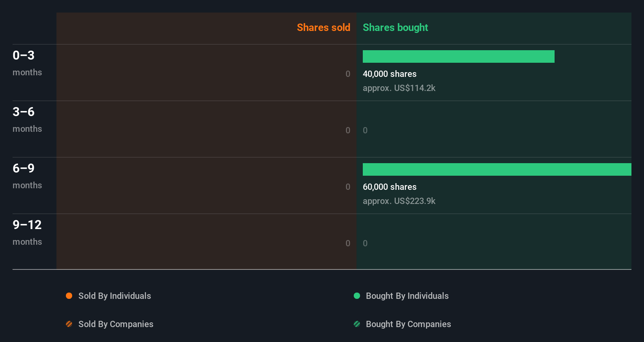Click the striped Sold By Companies legend icon

(x=69, y=324)
